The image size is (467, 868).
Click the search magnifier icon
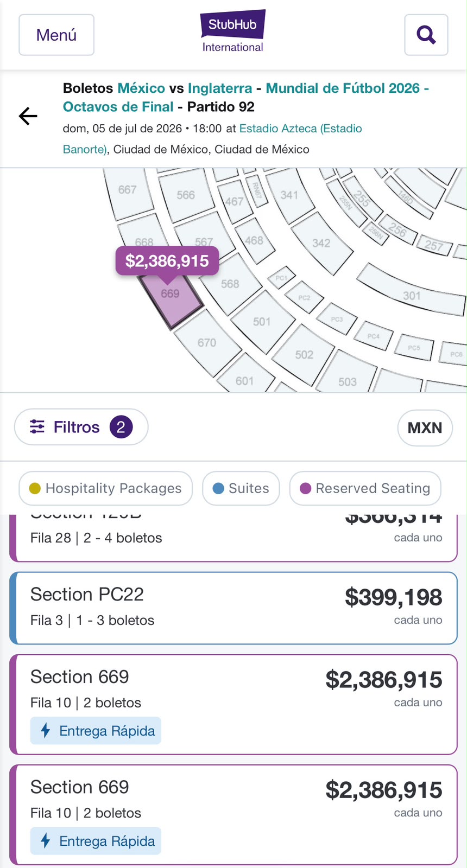426,35
